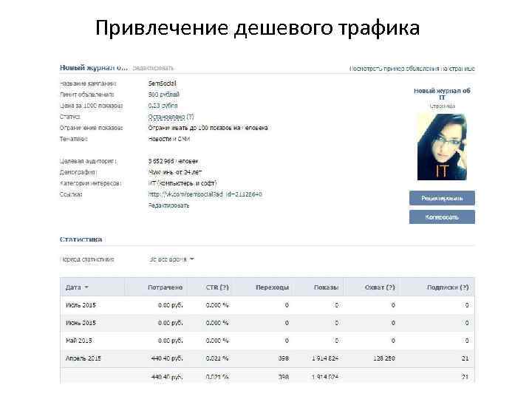
Task: Click the demographics 'от 34 лет' value
Action: (x=175, y=172)
